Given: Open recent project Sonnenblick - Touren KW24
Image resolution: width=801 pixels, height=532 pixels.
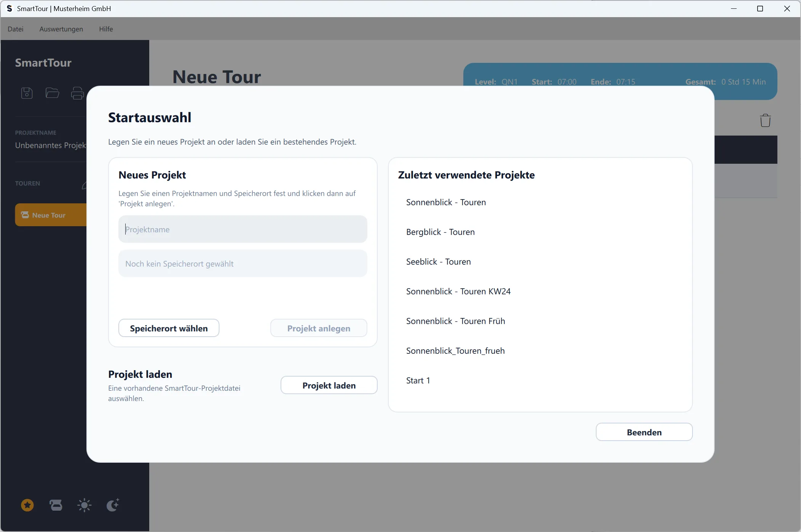Looking at the screenshot, I should coord(458,291).
